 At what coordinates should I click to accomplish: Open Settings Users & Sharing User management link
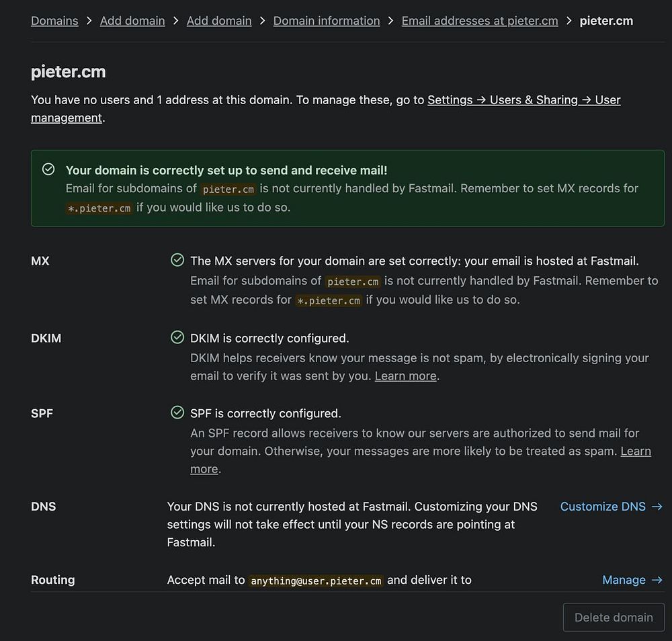coord(523,100)
